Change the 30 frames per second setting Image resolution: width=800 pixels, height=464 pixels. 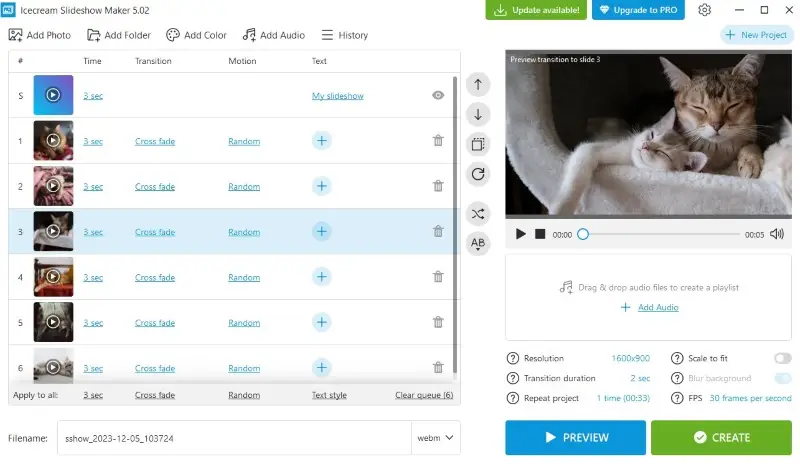750,398
